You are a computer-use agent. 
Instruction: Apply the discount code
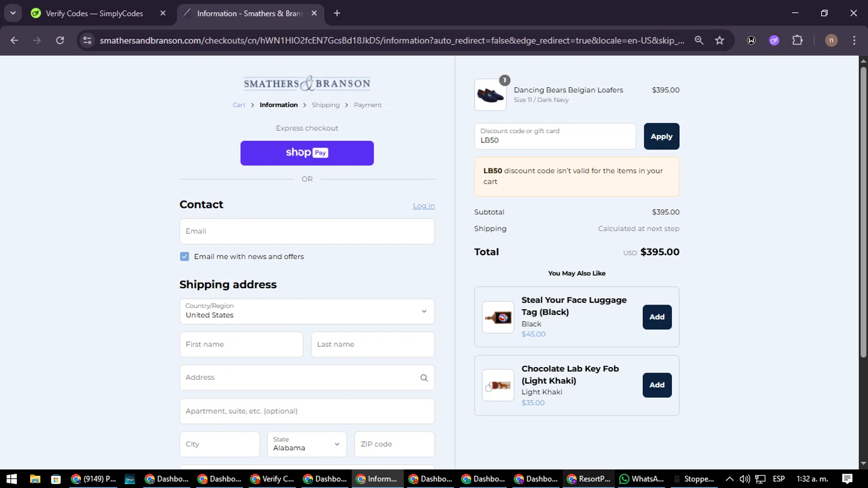tap(661, 136)
